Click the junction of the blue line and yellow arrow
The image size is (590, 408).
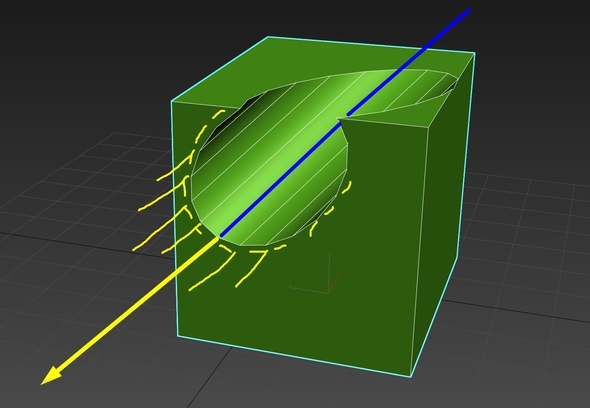point(219,236)
